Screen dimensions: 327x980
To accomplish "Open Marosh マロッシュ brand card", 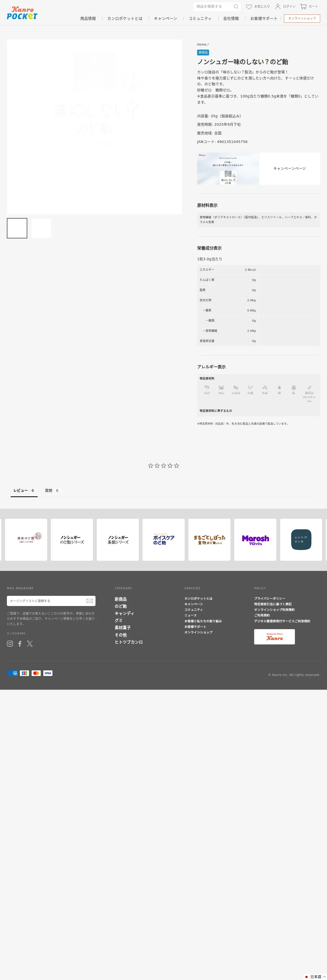I will (x=255, y=540).
